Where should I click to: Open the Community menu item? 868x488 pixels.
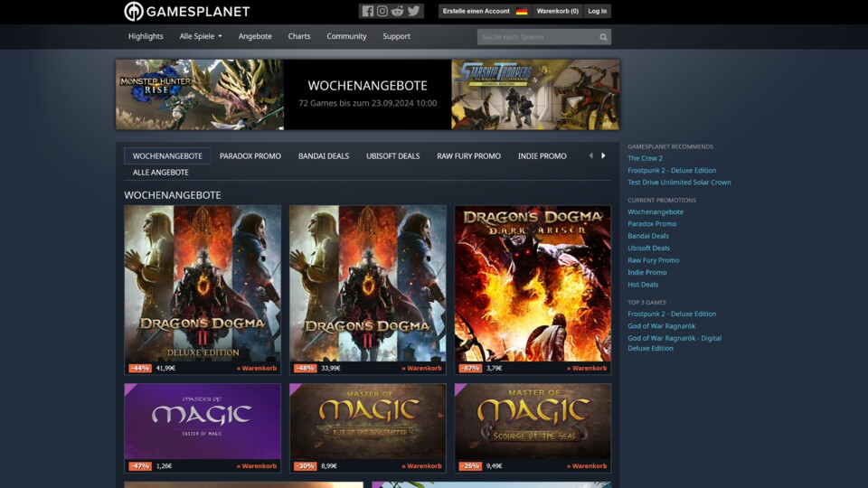(346, 36)
